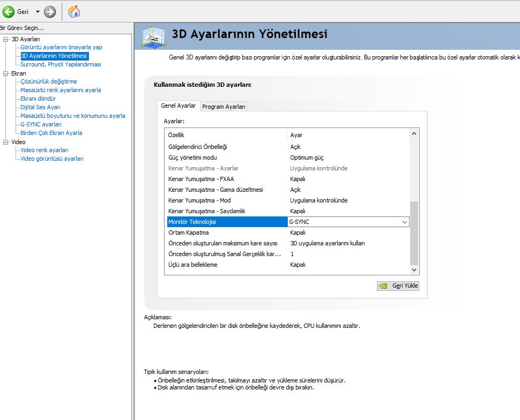Open Ekranı döndür page

[x=38, y=99]
